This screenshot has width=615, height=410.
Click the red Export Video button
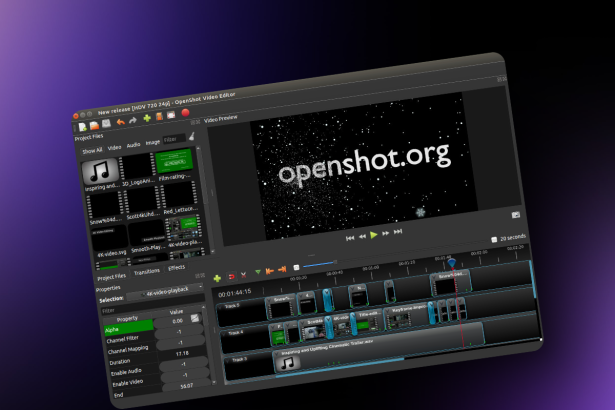[186, 113]
